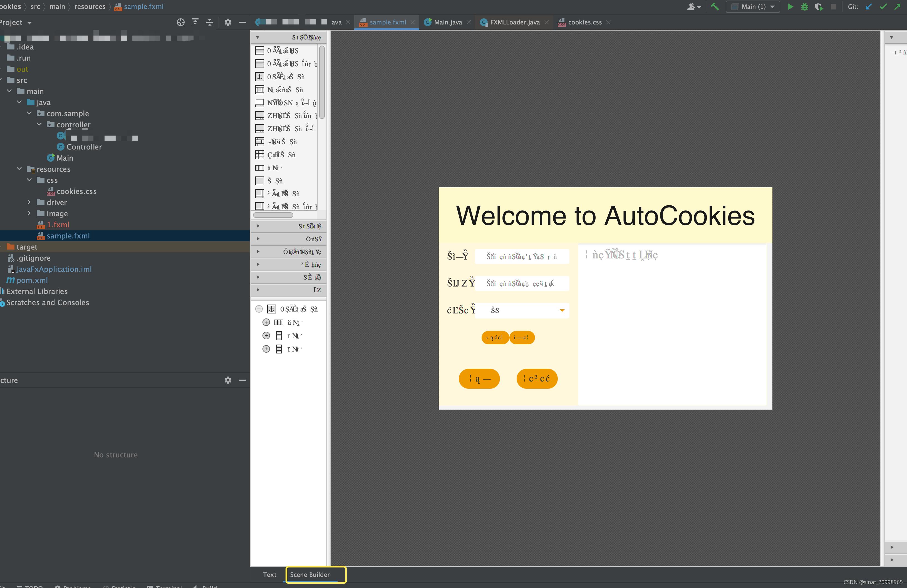
Task: Click the collapse all icon in Project panel
Action: [x=209, y=23]
